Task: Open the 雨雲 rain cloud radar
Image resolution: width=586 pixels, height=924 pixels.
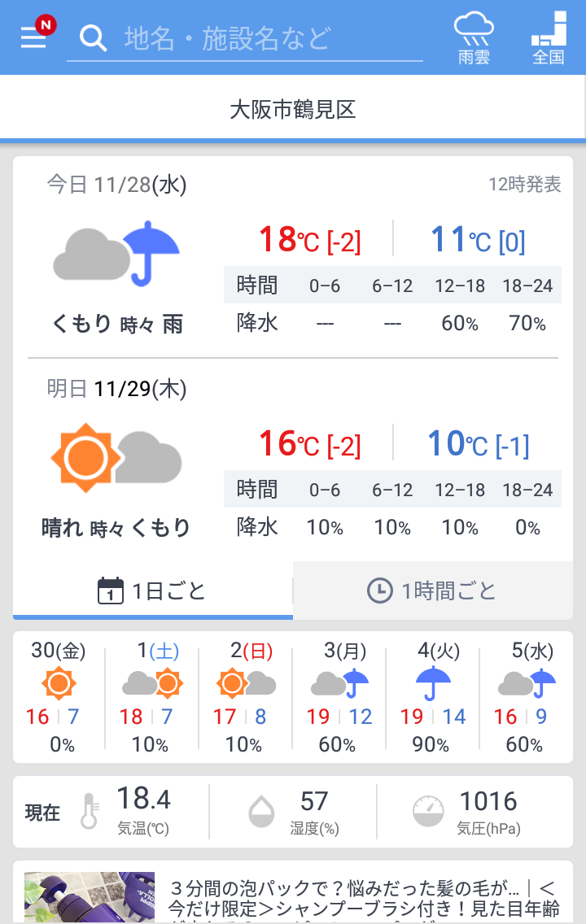Action: [474, 38]
